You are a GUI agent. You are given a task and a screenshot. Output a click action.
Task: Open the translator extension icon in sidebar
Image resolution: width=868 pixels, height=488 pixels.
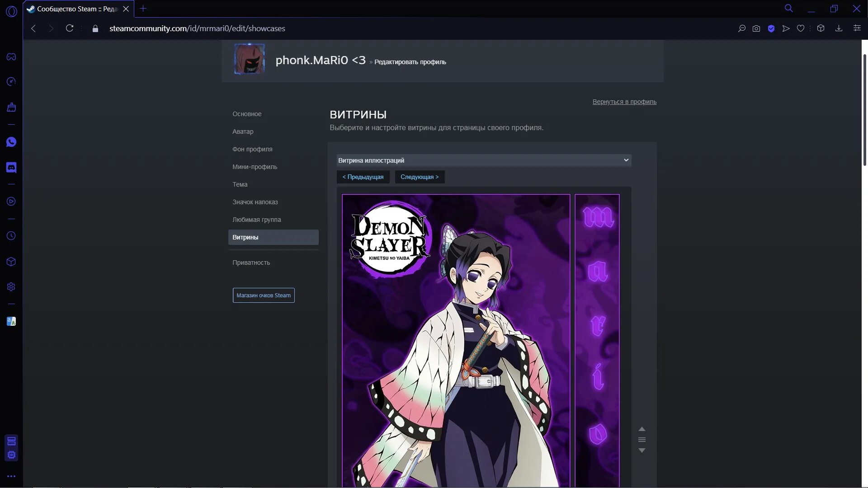[11, 321]
